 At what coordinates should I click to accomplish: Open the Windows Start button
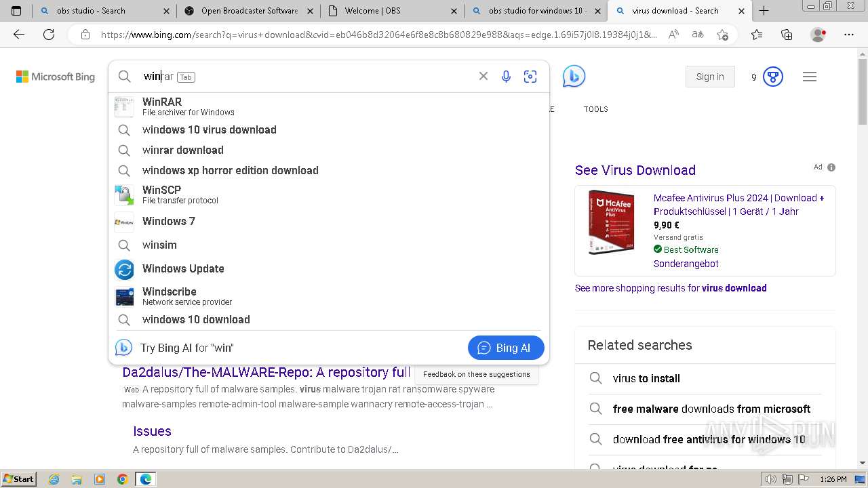coord(19,479)
